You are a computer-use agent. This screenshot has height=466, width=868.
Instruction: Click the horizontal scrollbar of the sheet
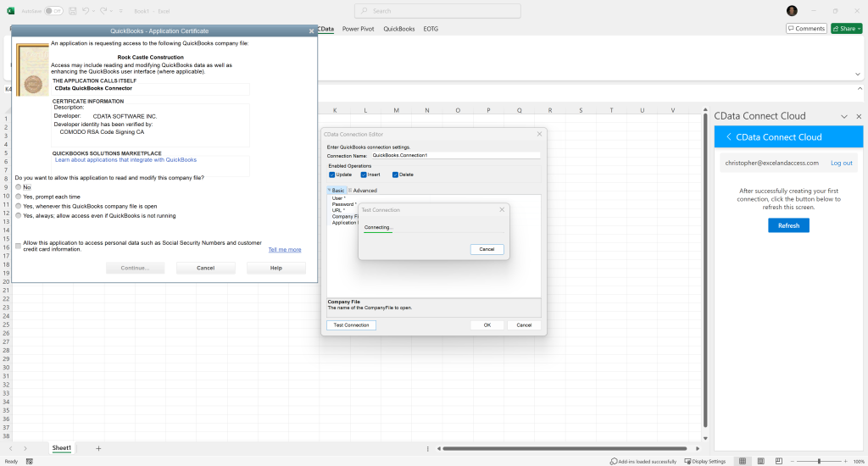(x=565, y=449)
